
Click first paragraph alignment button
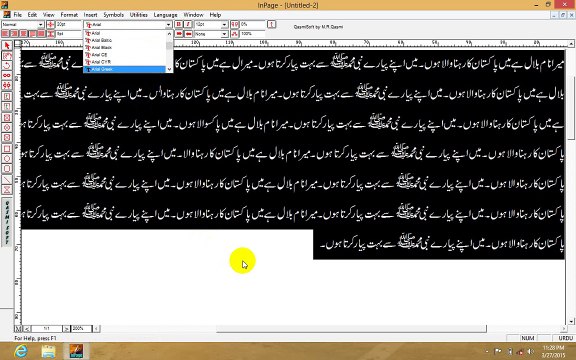point(5,34)
